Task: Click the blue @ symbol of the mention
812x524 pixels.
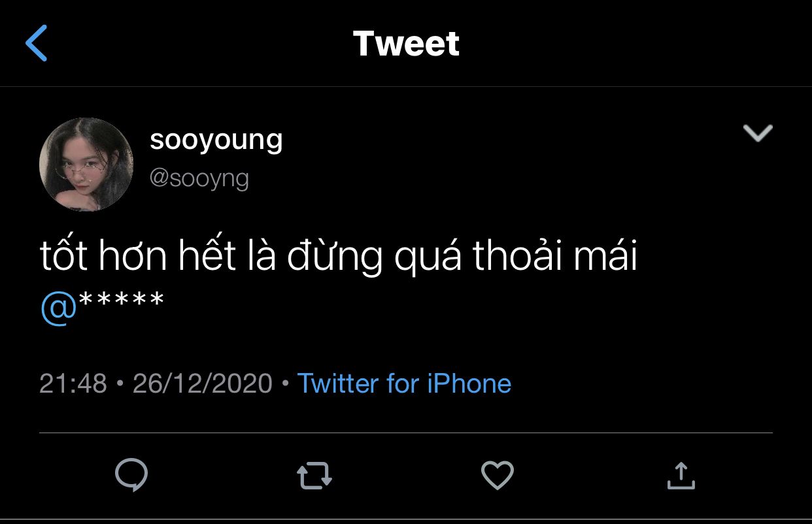Action: tap(58, 307)
